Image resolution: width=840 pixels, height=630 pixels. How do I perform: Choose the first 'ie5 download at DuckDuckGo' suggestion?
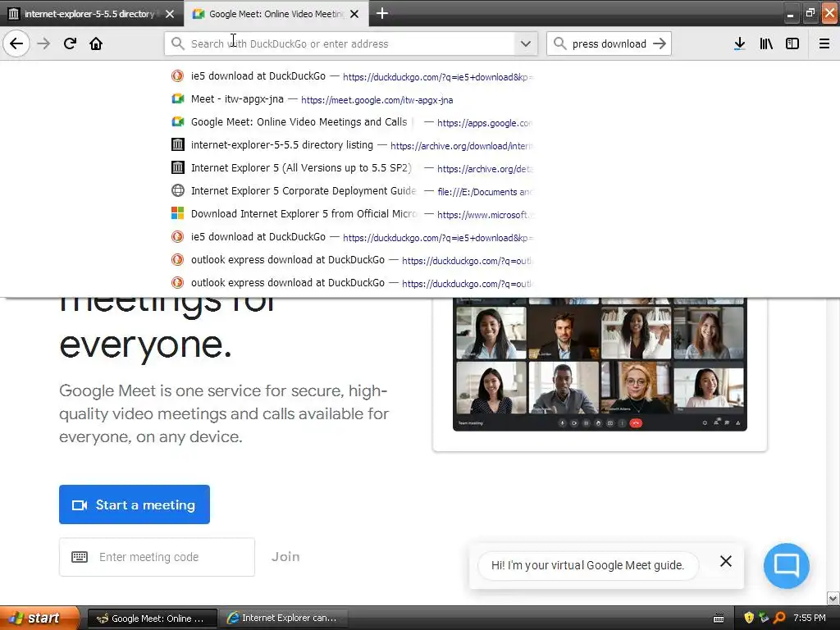coord(352,76)
